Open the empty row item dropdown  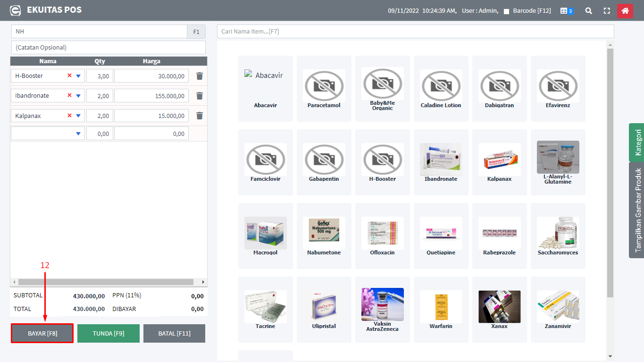click(x=78, y=134)
